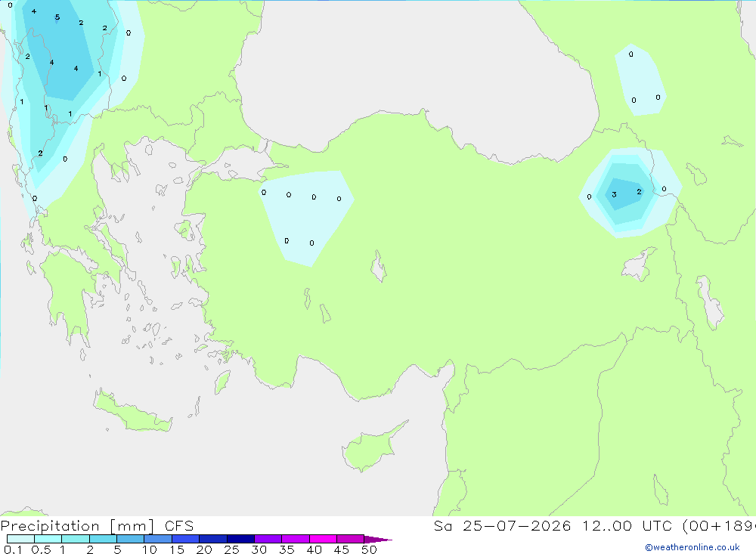Click the '50' legend scale label

coord(369,549)
